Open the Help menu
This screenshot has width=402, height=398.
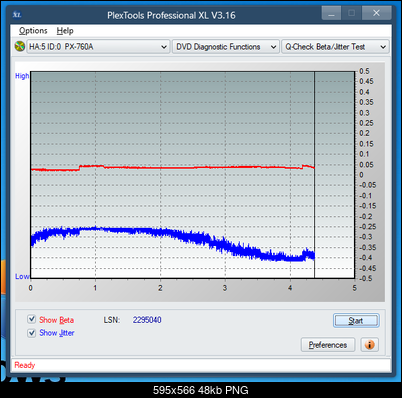point(65,31)
